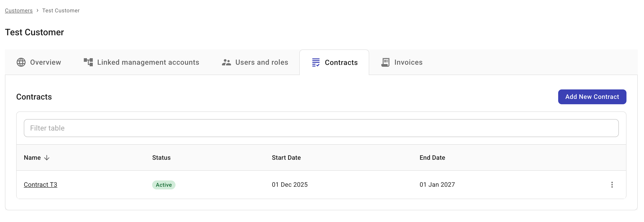Screen dimensions: 644x222
Task: Click the Add New Contract button
Action: [x=592, y=97]
